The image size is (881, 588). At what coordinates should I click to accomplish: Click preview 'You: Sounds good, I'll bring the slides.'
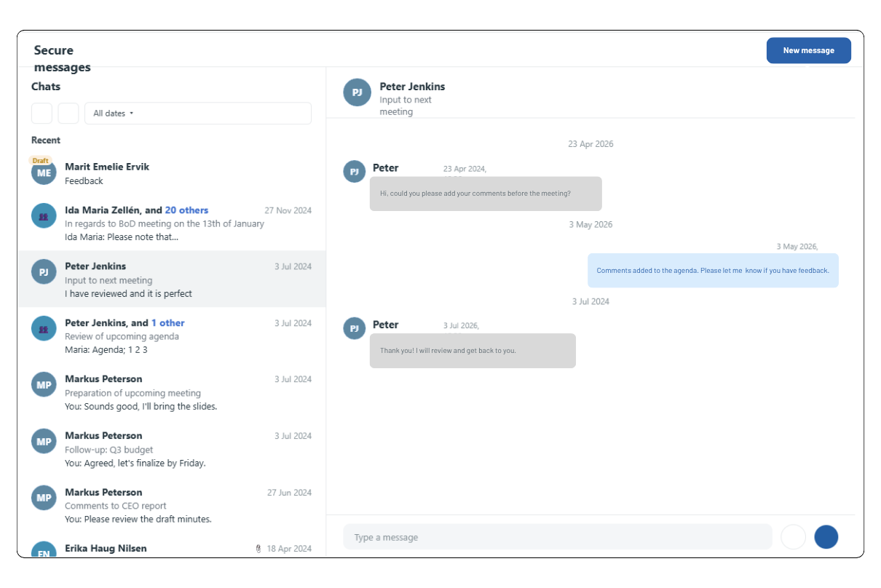pyautogui.click(x=141, y=407)
